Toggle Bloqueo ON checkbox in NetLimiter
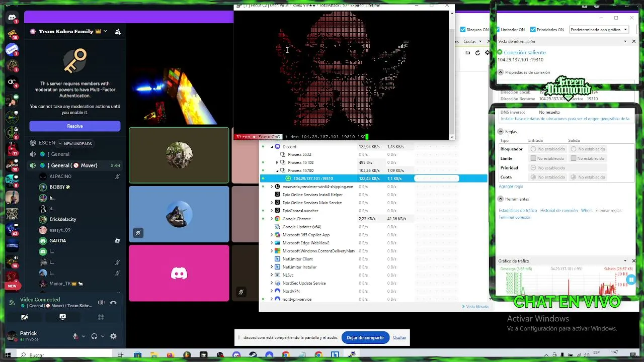This screenshot has height=362, width=644. tap(463, 30)
